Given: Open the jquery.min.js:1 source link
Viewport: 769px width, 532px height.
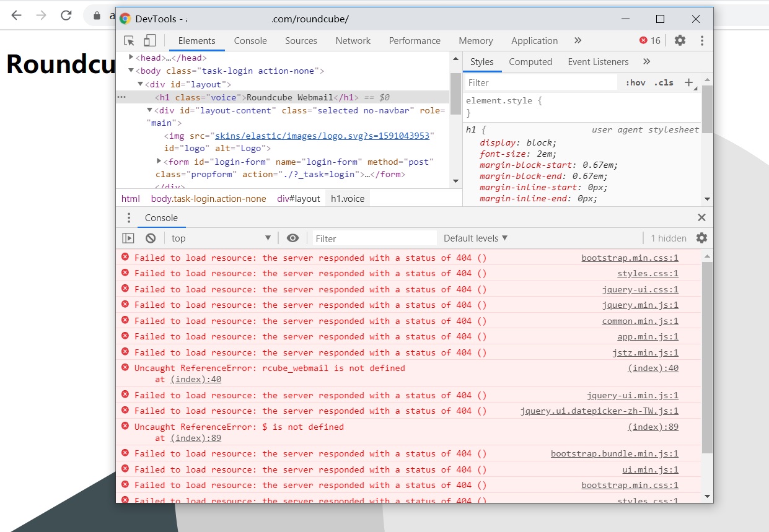Looking at the screenshot, I should (x=640, y=305).
